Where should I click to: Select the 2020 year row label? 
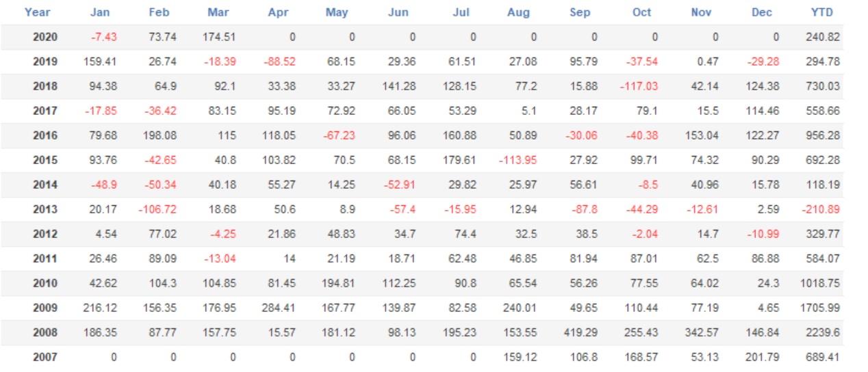pos(45,38)
